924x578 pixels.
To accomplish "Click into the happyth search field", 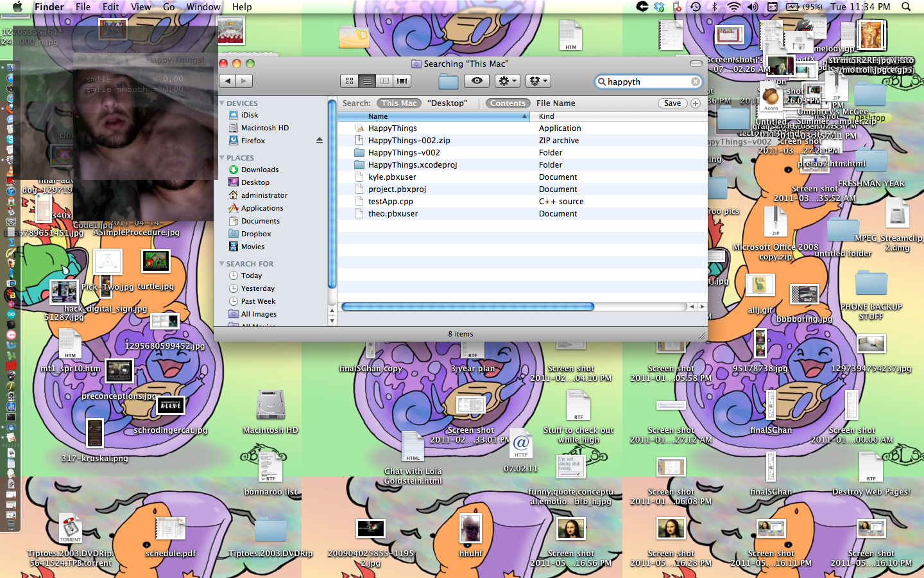I will [x=648, y=82].
